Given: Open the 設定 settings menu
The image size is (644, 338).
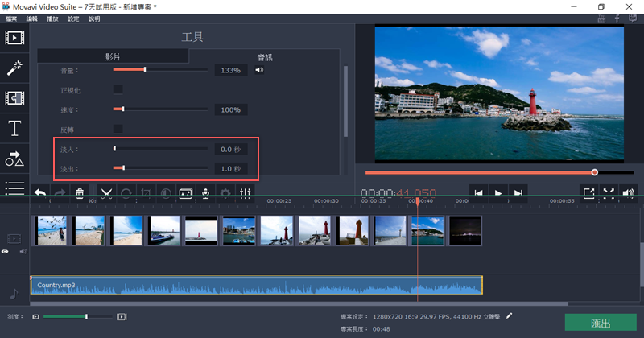Looking at the screenshot, I should tap(73, 18).
